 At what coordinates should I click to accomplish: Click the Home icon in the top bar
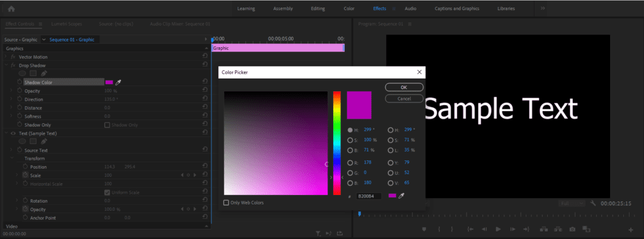tap(11, 8)
